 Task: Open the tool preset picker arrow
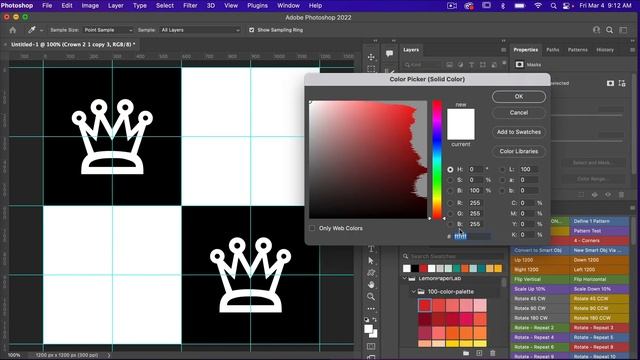click(41, 30)
